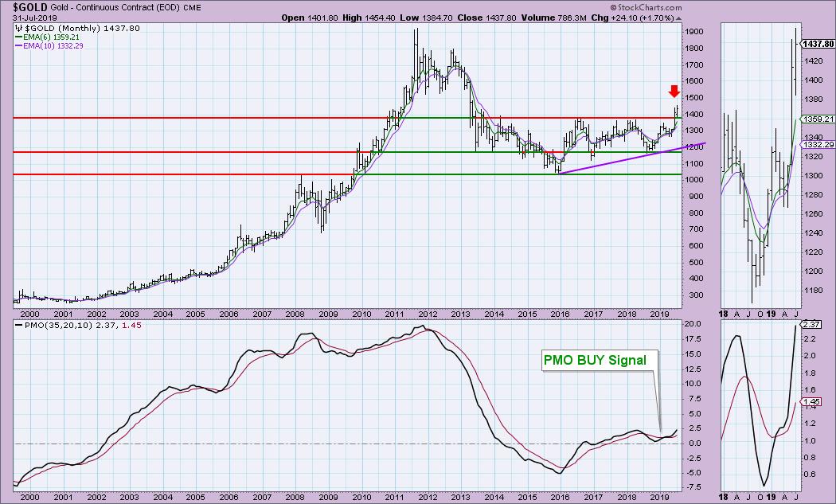Click 2000 on the price chart's year axis

point(30,315)
